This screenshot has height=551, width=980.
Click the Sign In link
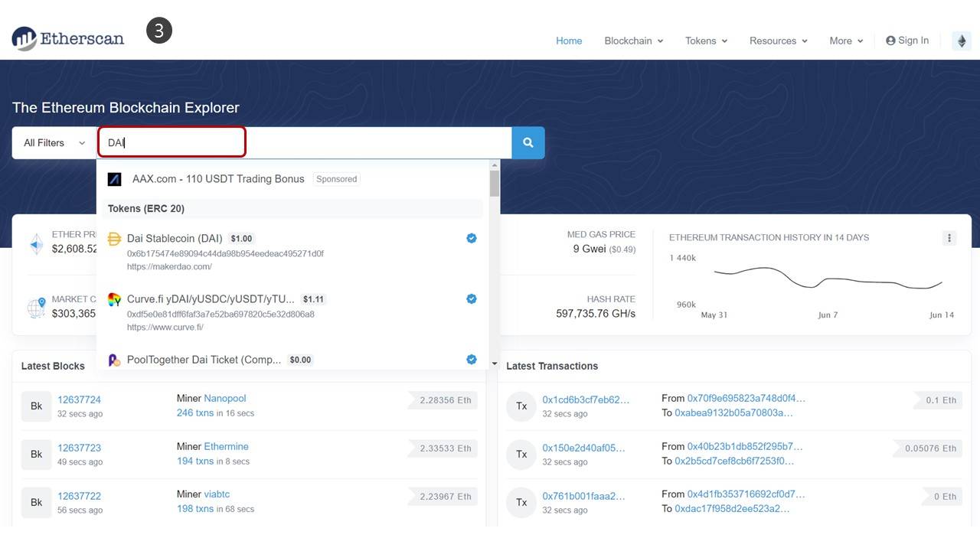[907, 41]
